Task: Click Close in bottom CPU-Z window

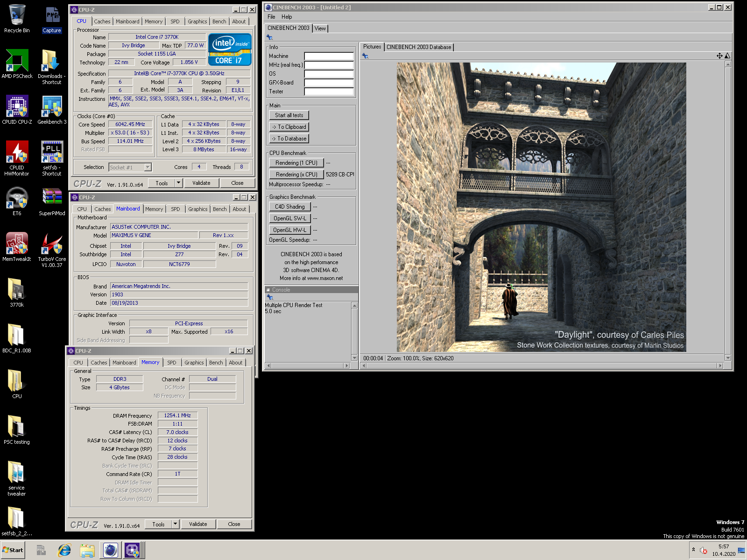Action: click(x=234, y=524)
